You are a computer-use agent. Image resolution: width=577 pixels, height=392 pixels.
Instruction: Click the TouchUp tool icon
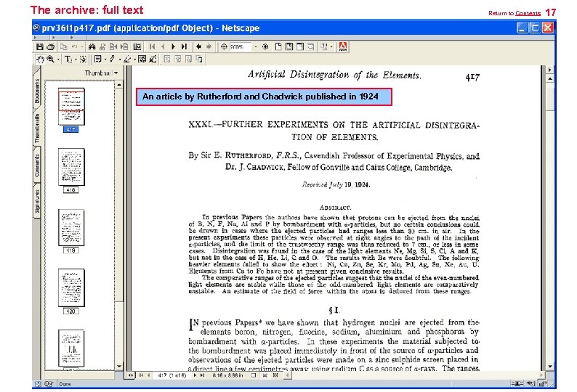click(153, 60)
